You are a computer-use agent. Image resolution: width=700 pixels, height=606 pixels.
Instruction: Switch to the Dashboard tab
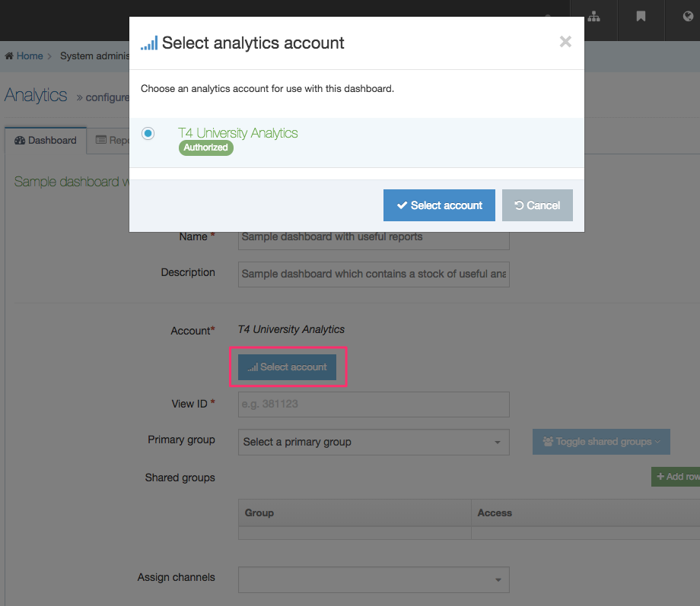tap(46, 140)
